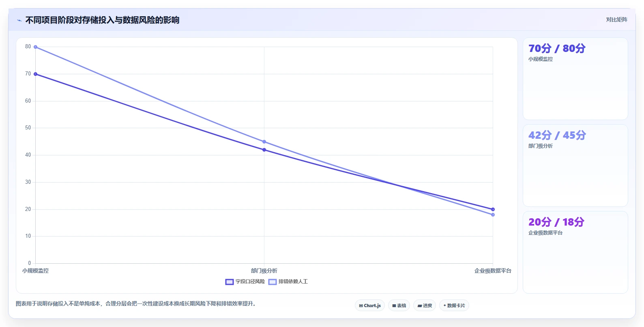Image resolution: width=644 pixels, height=327 pixels.
Task: Click the footer note starting 图表用于说明存储投入
Action: click(137, 303)
